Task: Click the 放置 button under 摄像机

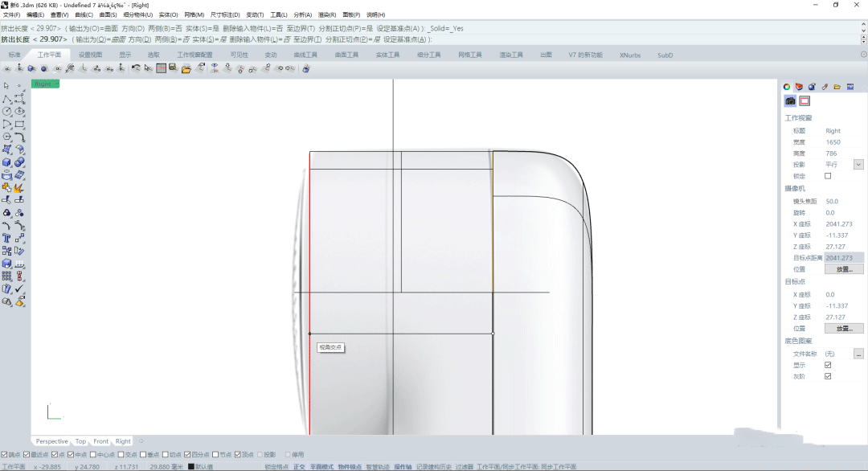Action: (843, 269)
